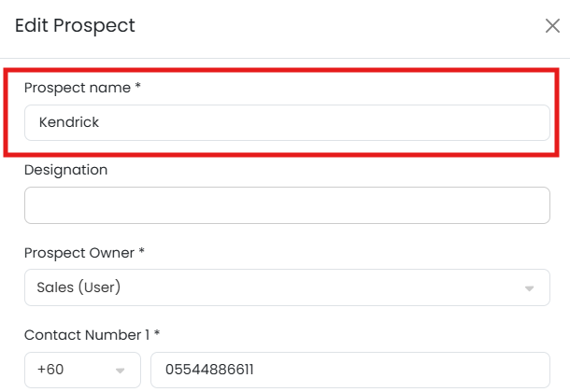Image resolution: width=570 pixels, height=392 pixels.
Task: Click the 'Designation' label text
Action: (65, 170)
